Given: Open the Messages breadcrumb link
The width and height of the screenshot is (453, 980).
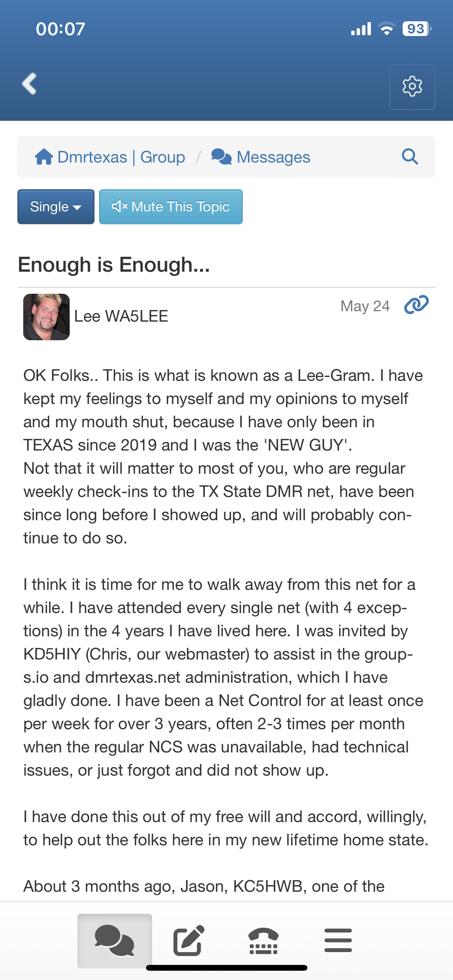Looking at the screenshot, I should click(273, 157).
